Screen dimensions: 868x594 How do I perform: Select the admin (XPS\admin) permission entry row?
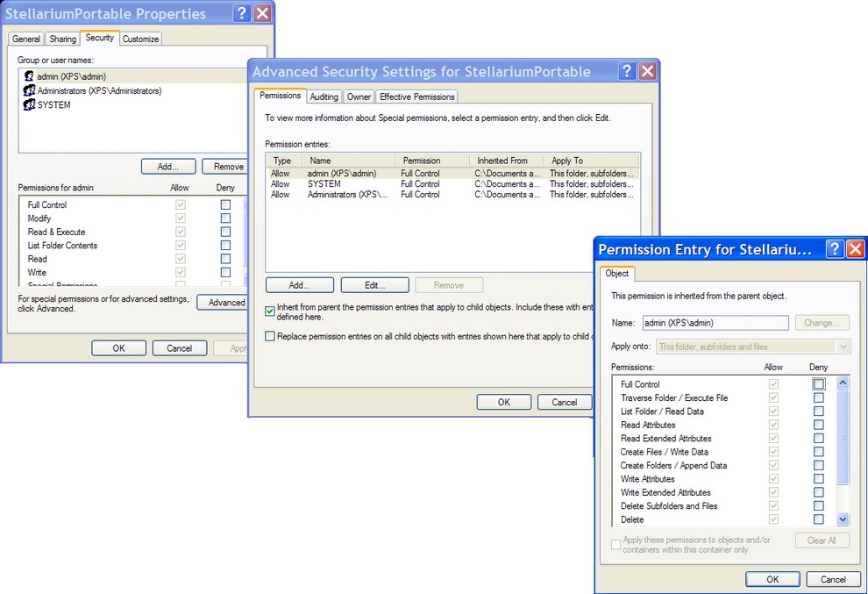[452, 174]
